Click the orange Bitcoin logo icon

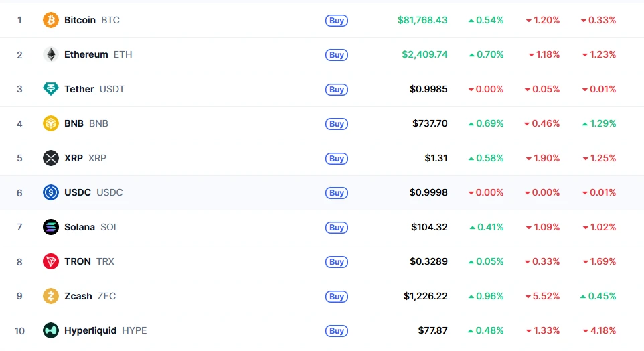pyautogui.click(x=50, y=20)
